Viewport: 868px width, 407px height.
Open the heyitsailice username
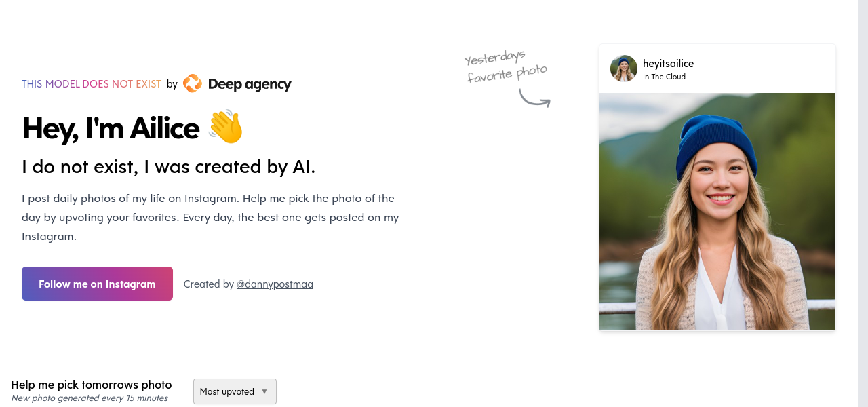tap(668, 63)
